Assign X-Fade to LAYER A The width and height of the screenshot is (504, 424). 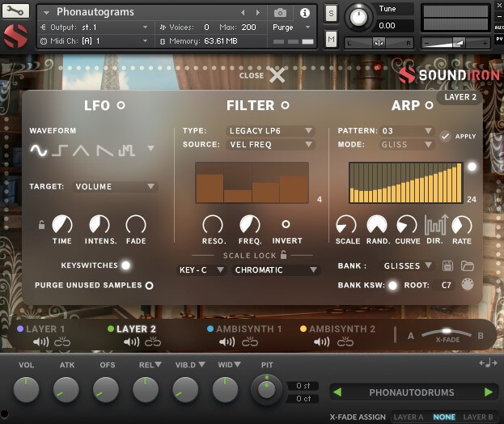tap(409, 417)
